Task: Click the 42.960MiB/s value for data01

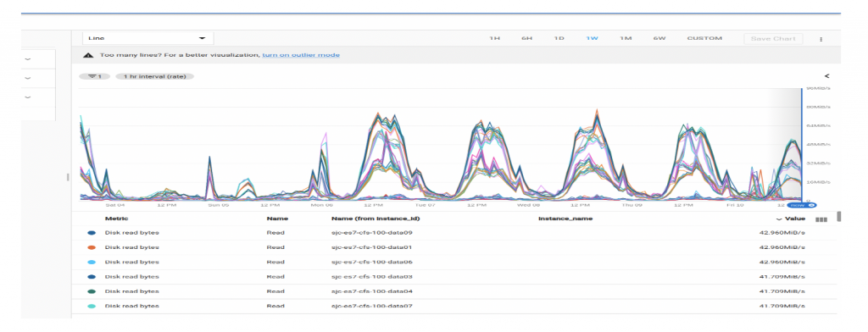Action: point(782,247)
